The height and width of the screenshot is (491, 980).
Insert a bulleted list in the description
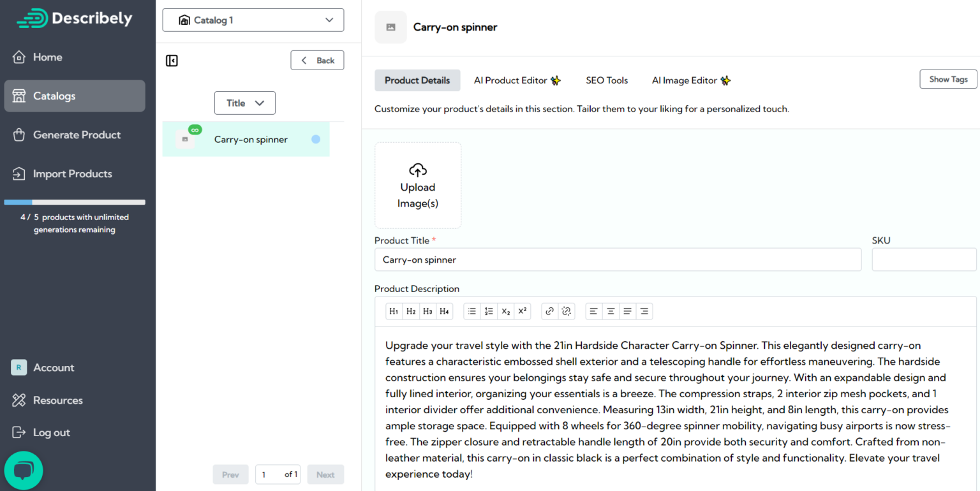coord(471,311)
